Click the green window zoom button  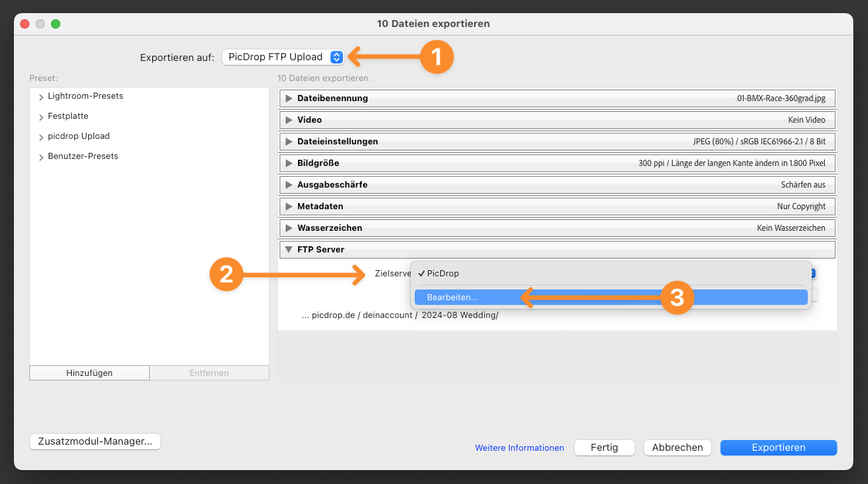56,24
